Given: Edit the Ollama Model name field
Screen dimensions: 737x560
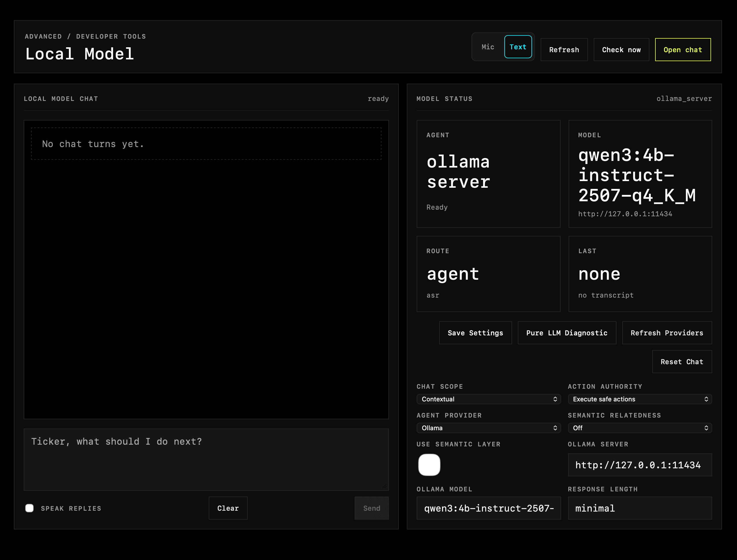Looking at the screenshot, I should pyautogui.click(x=488, y=508).
